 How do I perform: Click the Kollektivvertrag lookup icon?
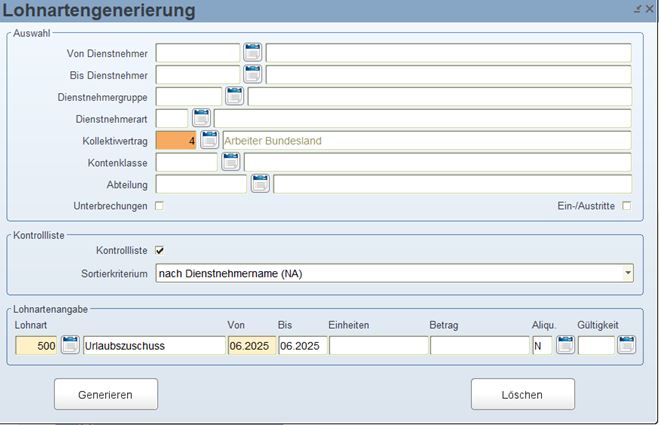209,140
